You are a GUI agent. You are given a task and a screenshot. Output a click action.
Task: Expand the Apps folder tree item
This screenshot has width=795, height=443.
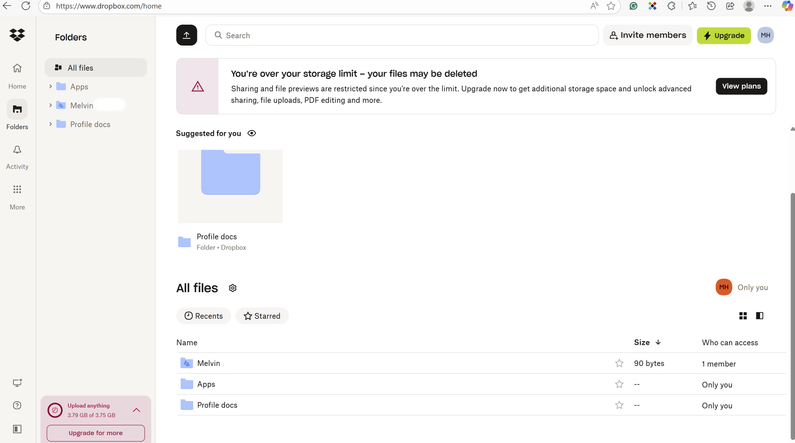50,87
